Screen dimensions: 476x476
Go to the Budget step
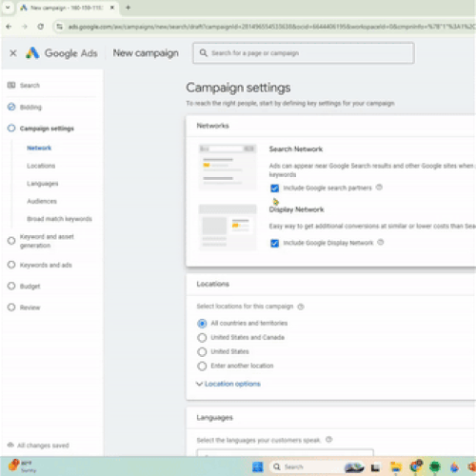tap(30, 287)
